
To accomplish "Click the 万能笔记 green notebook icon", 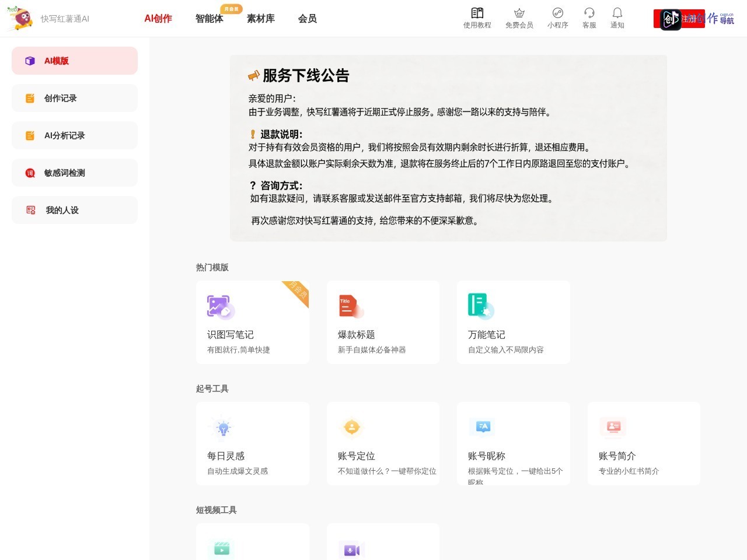I will point(480,306).
